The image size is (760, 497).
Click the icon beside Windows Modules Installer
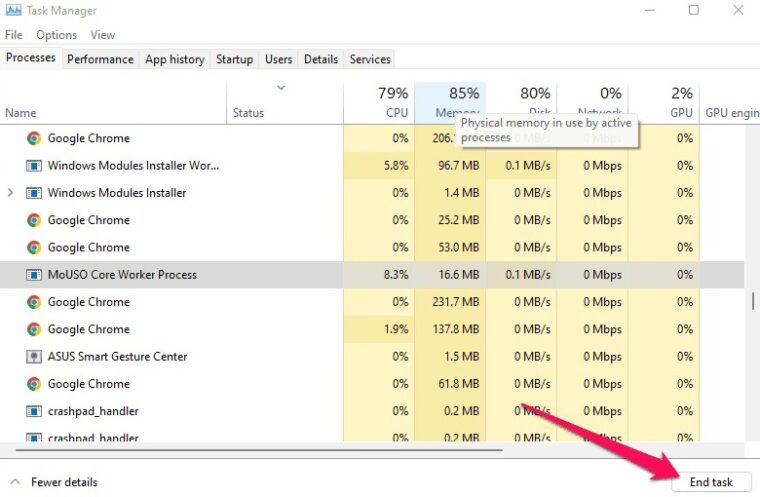[33, 193]
